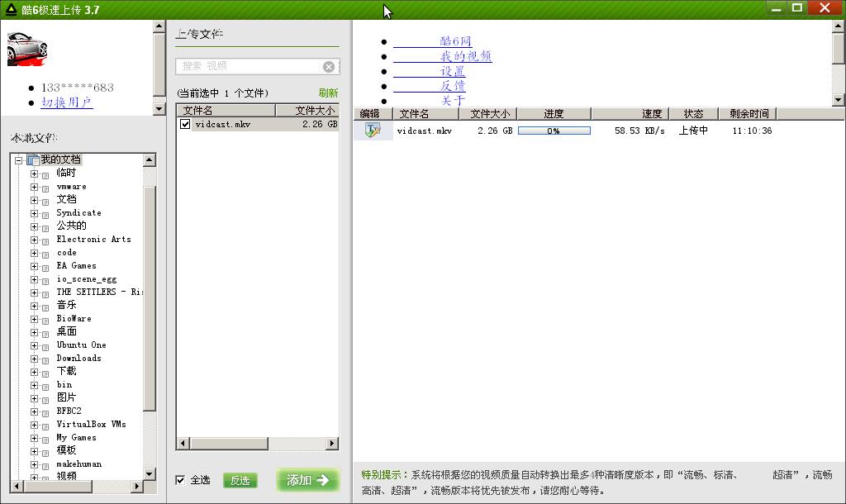Click the 我的文档 folder icon
Viewport: 846px width, 504px height.
(33, 159)
